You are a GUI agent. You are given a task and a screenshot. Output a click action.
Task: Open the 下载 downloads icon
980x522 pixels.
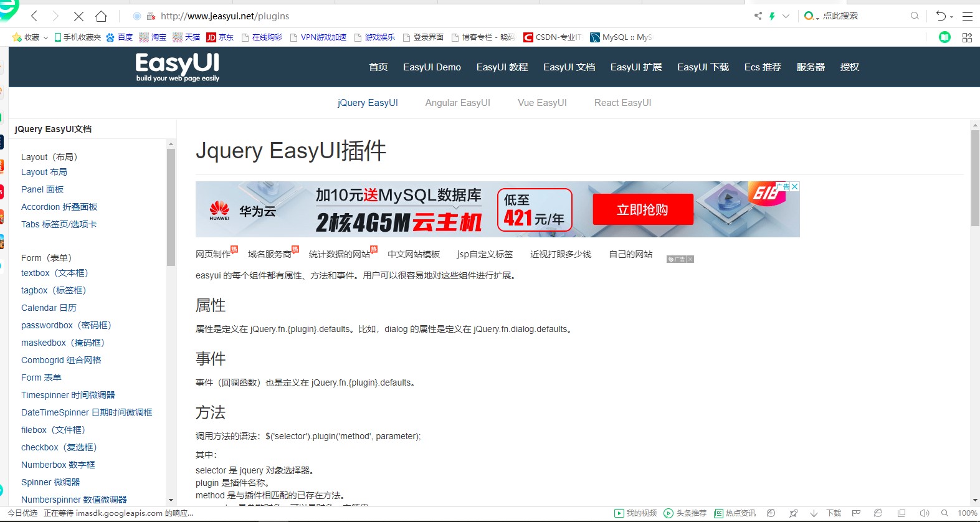[x=826, y=513]
